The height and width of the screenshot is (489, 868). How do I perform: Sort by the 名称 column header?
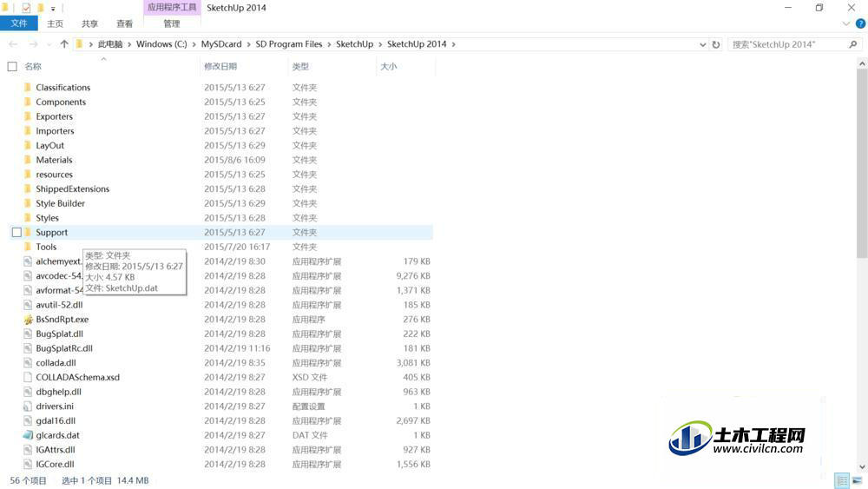pyautogui.click(x=33, y=67)
